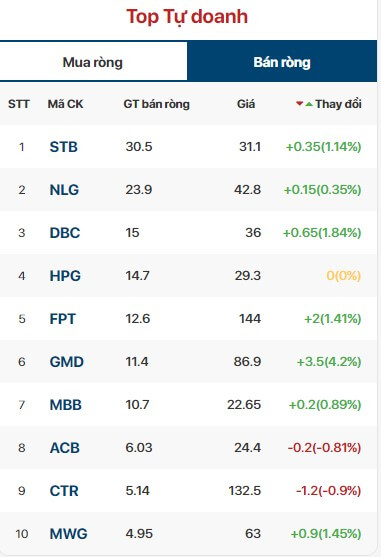Open the FPT stock link

[62, 319]
